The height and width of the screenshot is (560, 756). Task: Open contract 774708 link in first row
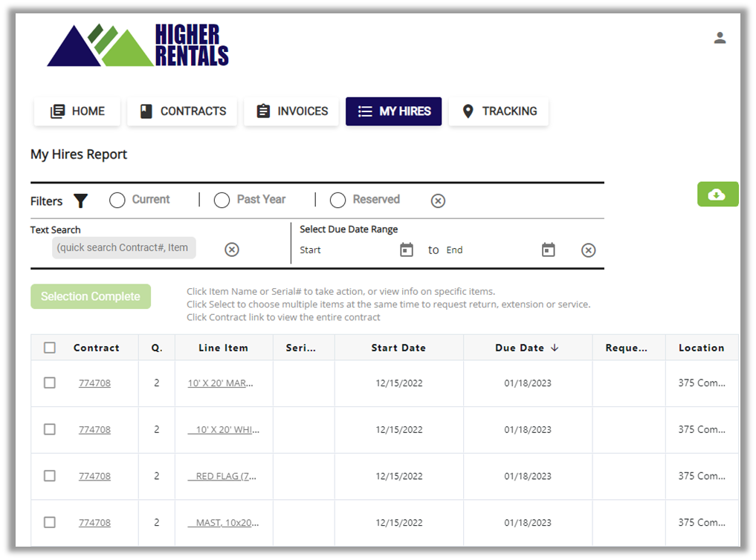pos(94,383)
